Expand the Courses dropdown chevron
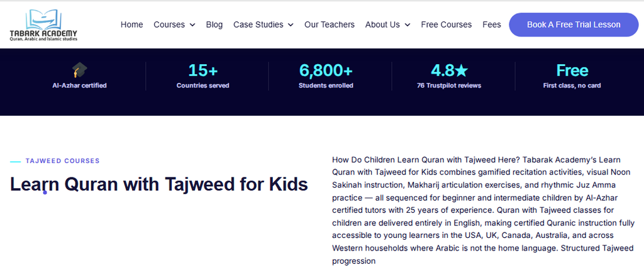The height and width of the screenshot is (270, 644). point(192,25)
